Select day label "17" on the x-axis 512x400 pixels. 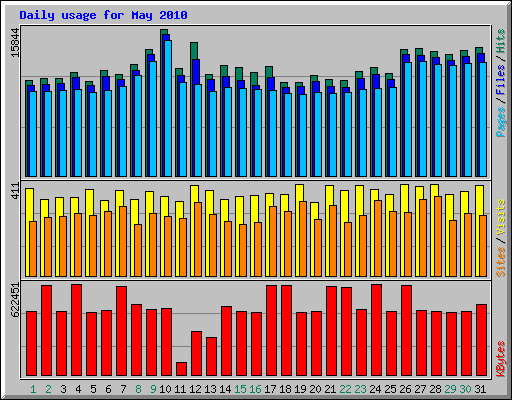270,389
